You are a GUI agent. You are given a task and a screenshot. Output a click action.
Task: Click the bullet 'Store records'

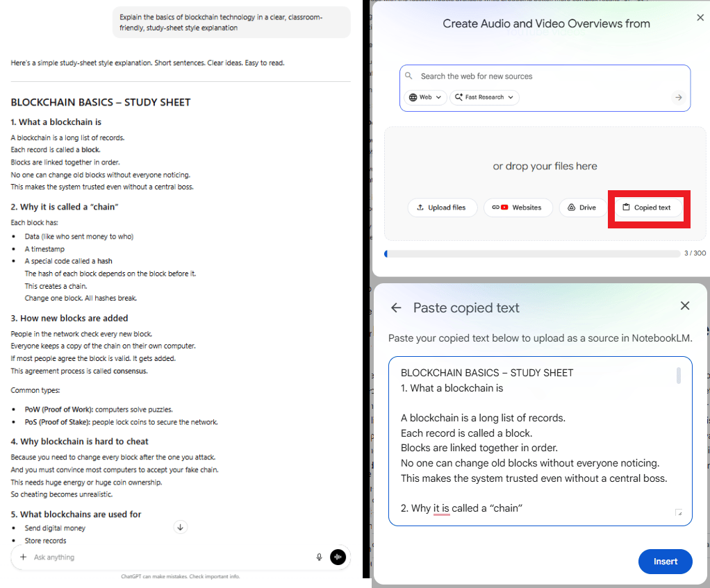[45, 541]
